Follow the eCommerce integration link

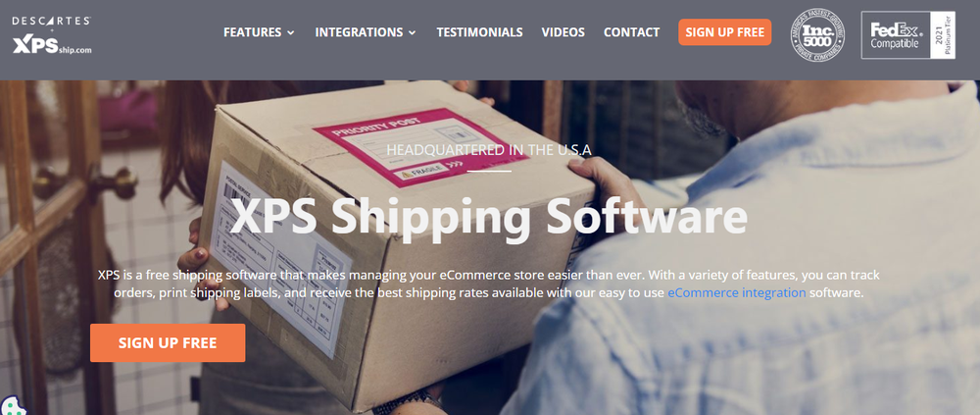737,292
